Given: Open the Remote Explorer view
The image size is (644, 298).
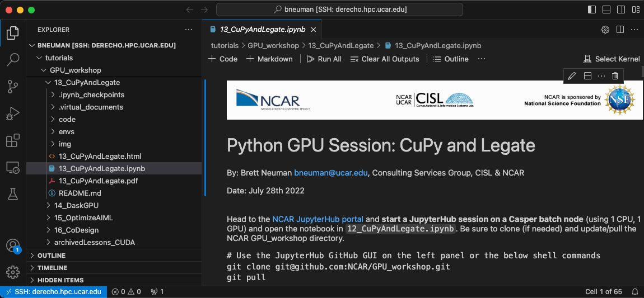Looking at the screenshot, I should 12,167.
